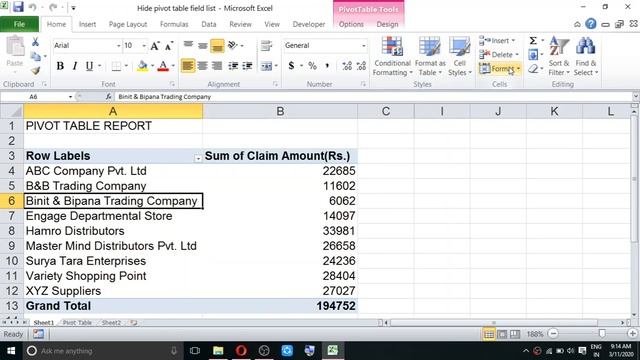
Task: Click the Decrease Indent icon
Action: click(x=233, y=66)
